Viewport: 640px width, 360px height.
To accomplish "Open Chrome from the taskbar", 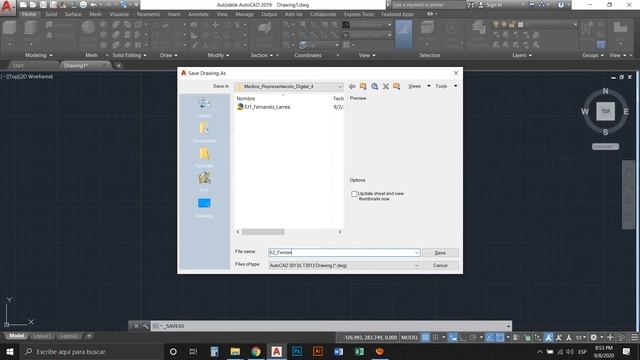I will point(256,351).
